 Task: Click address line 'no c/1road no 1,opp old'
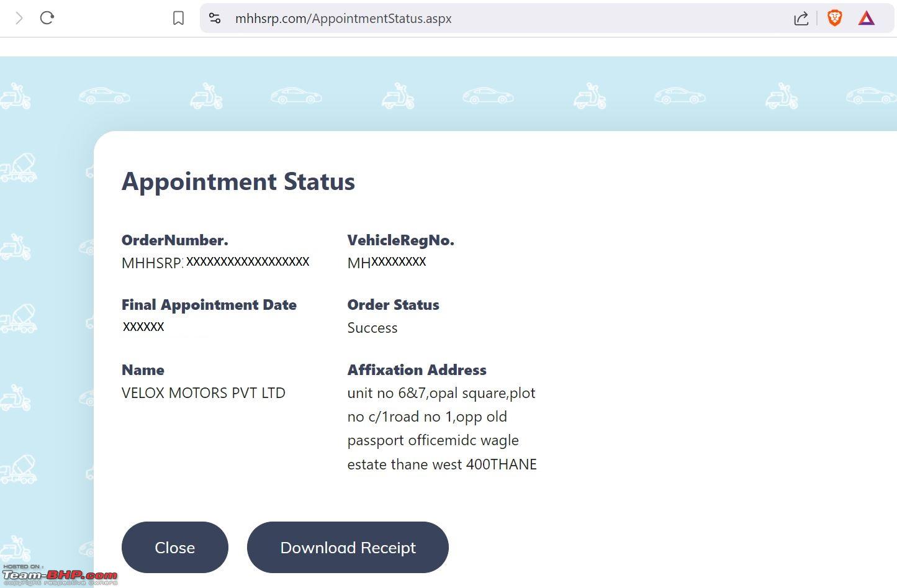427,417
